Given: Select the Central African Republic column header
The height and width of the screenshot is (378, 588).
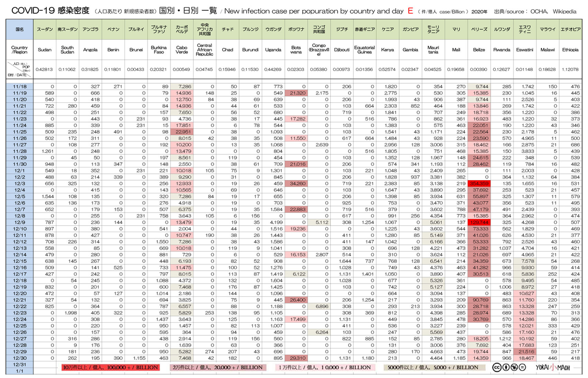Looking at the screenshot, I should 204,50.
